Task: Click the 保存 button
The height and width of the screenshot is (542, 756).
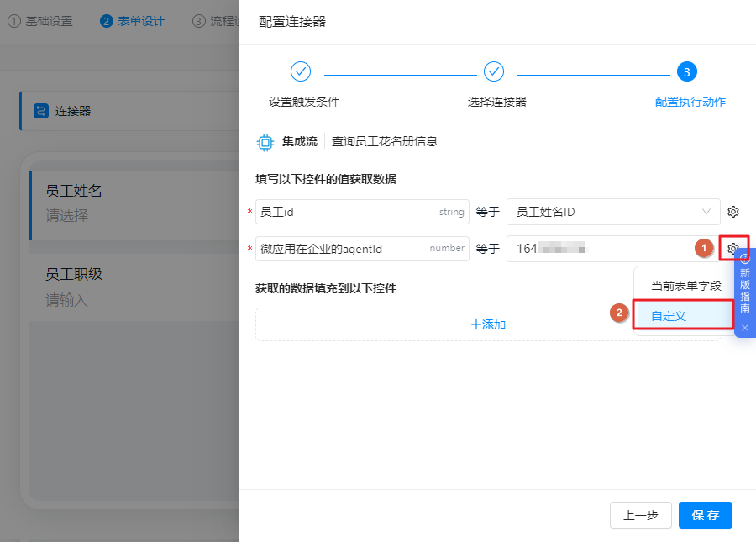Action: click(705, 515)
